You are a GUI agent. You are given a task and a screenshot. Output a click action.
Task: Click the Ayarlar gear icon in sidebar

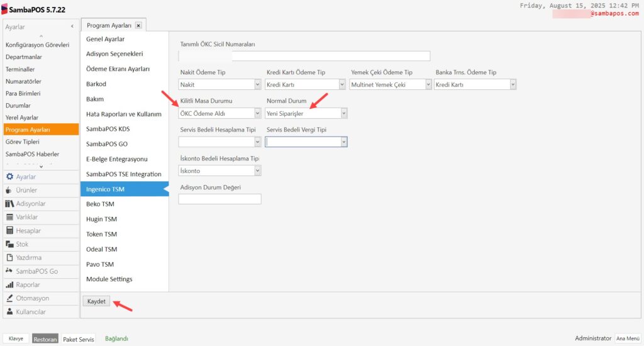click(9, 177)
